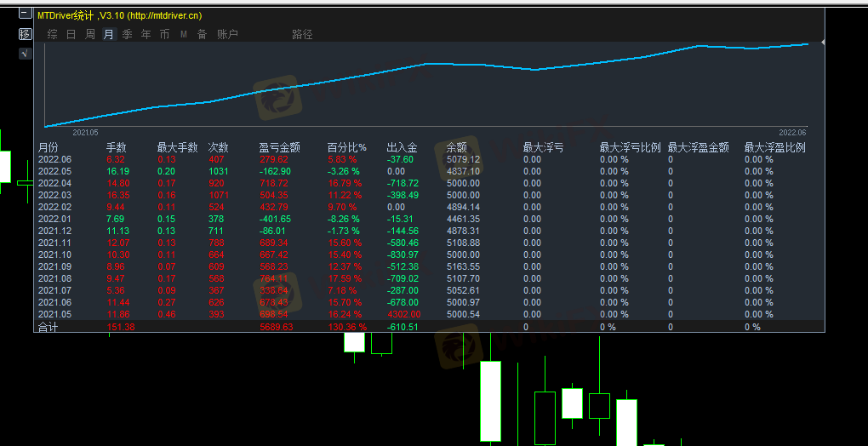Switch to the 周 weekly tab
Image resolution: width=868 pixels, height=446 pixels.
pyautogui.click(x=89, y=34)
